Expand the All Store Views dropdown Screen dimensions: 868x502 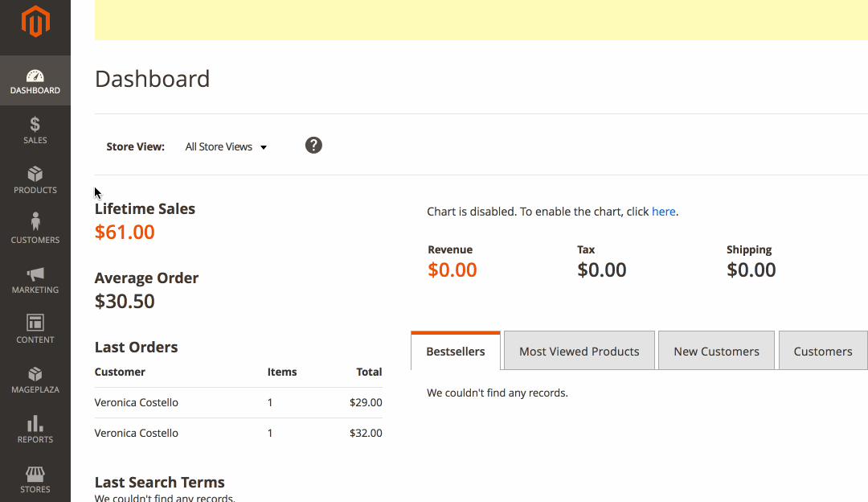(x=226, y=147)
